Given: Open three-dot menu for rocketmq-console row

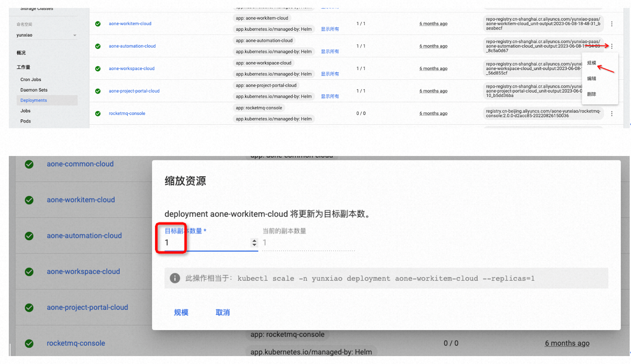Looking at the screenshot, I should click(x=612, y=114).
